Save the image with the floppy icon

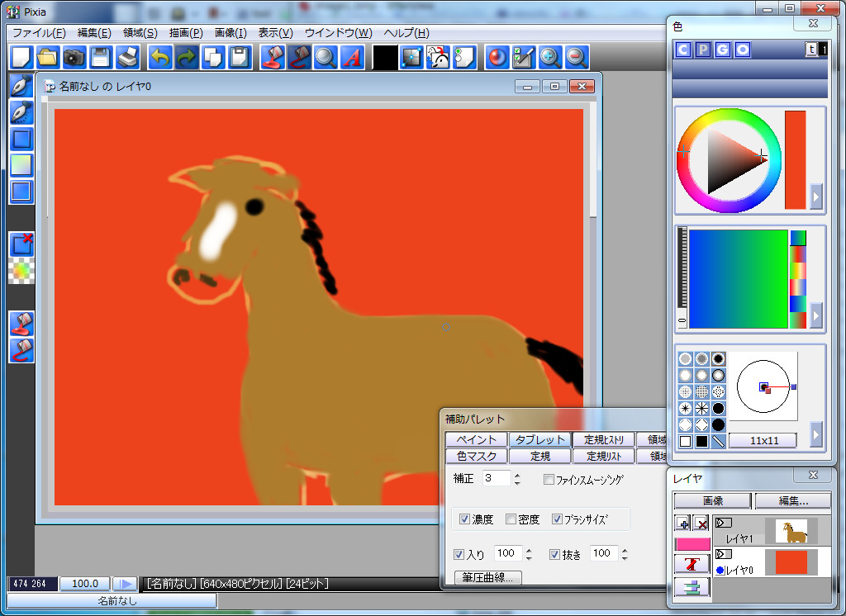100,57
